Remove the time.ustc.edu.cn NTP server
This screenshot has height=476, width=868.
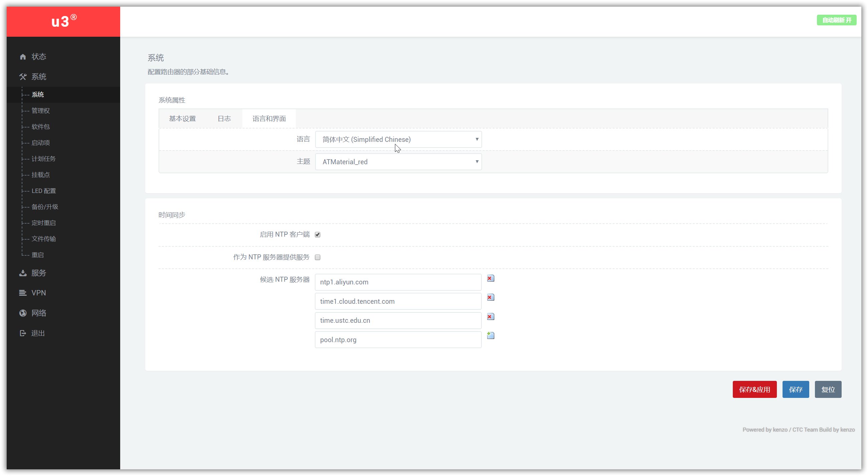tap(491, 317)
